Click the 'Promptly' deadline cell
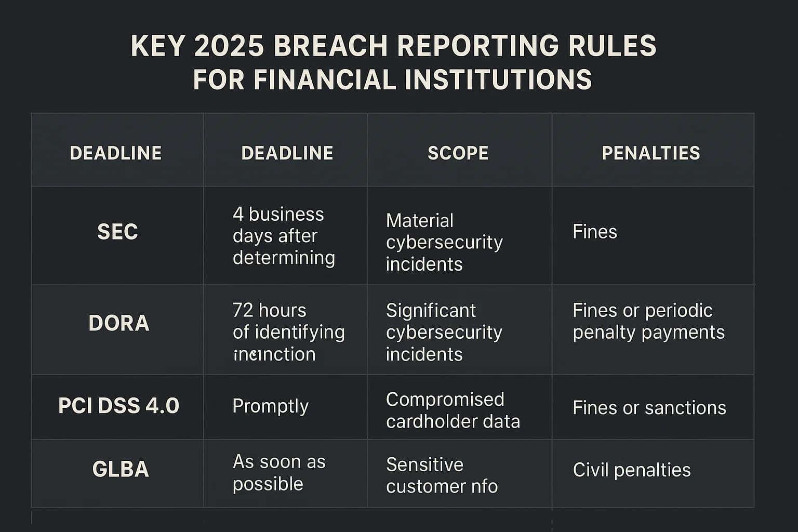798x532 pixels. click(x=270, y=406)
